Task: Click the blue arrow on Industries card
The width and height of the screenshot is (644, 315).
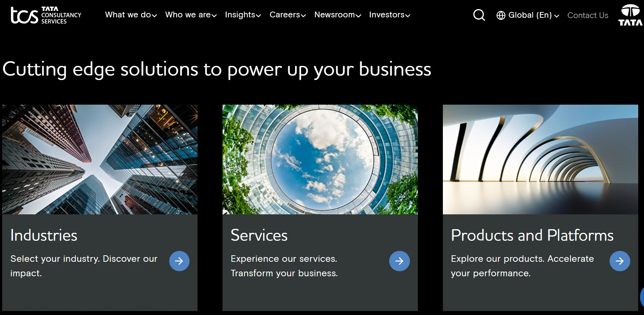Action: tap(179, 261)
